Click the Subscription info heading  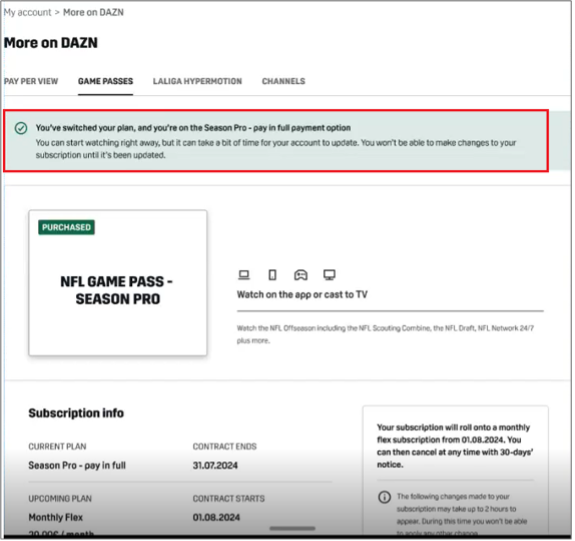[76, 414]
